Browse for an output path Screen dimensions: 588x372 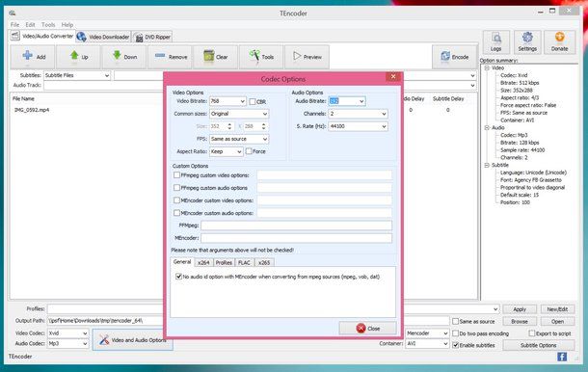pyautogui.click(x=520, y=321)
